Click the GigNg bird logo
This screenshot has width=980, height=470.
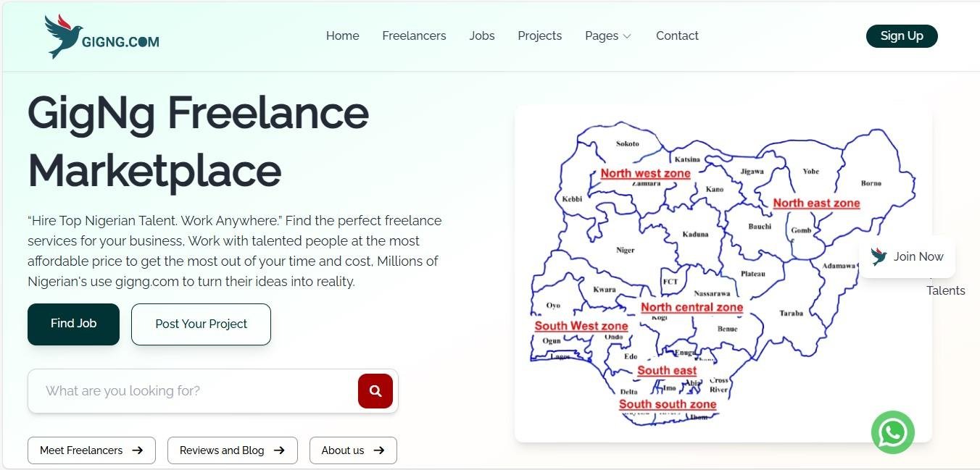point(64,36)
